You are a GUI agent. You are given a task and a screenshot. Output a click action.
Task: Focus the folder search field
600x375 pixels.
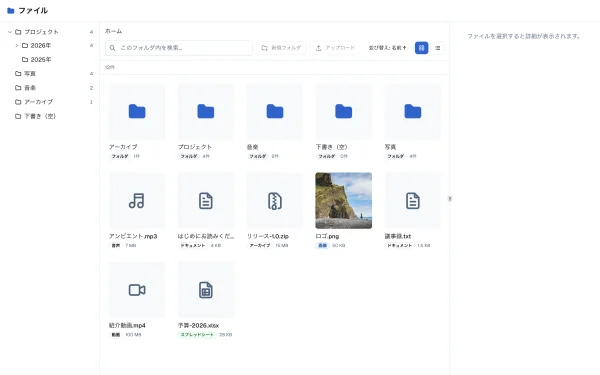pos(179,48)
